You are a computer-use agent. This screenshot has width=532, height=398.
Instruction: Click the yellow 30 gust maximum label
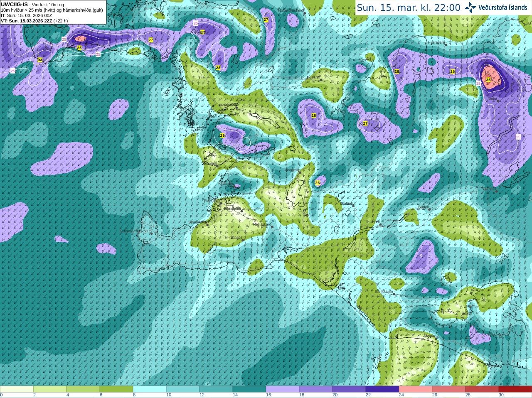tap(202, 32)
